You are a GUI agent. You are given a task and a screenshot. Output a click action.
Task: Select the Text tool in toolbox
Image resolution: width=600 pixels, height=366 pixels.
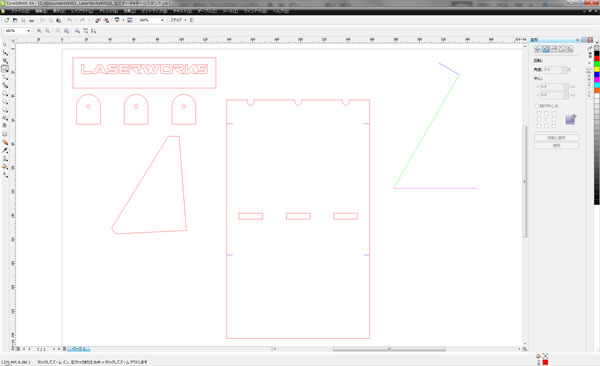[x=5, y=126]
